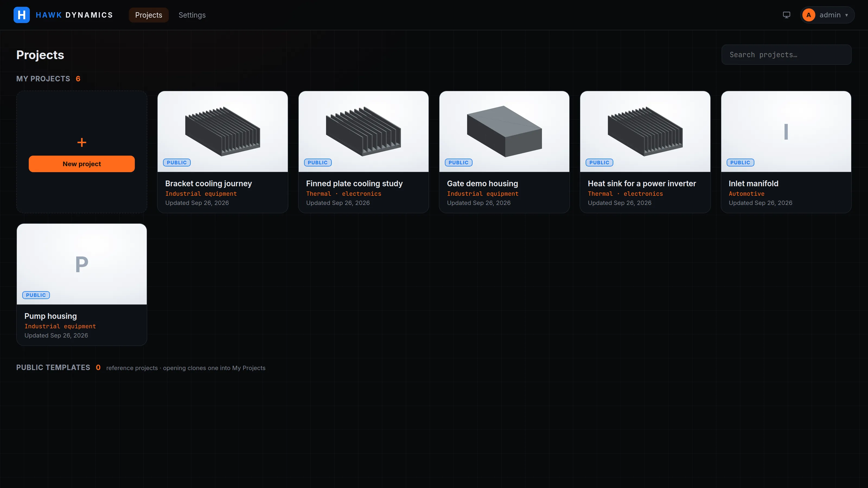
Task: Click PUBLIC badge on Heat sink card
Action: pyautogui.click(x=599, y=162)
